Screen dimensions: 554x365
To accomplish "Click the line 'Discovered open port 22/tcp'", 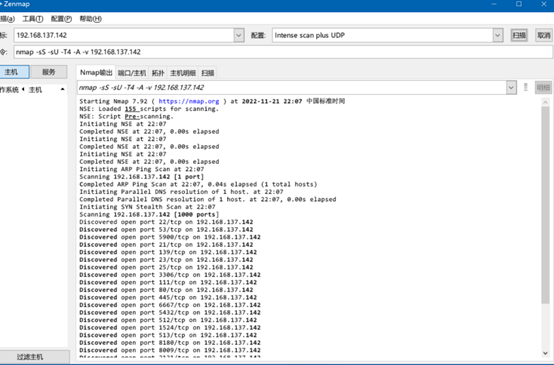I will (x=166, y=222).
